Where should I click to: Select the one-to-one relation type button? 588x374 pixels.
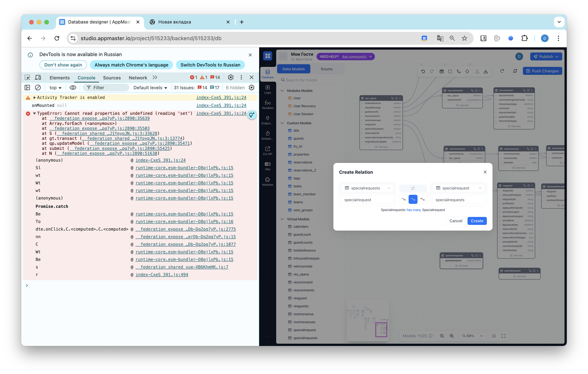tap(403, 200)
